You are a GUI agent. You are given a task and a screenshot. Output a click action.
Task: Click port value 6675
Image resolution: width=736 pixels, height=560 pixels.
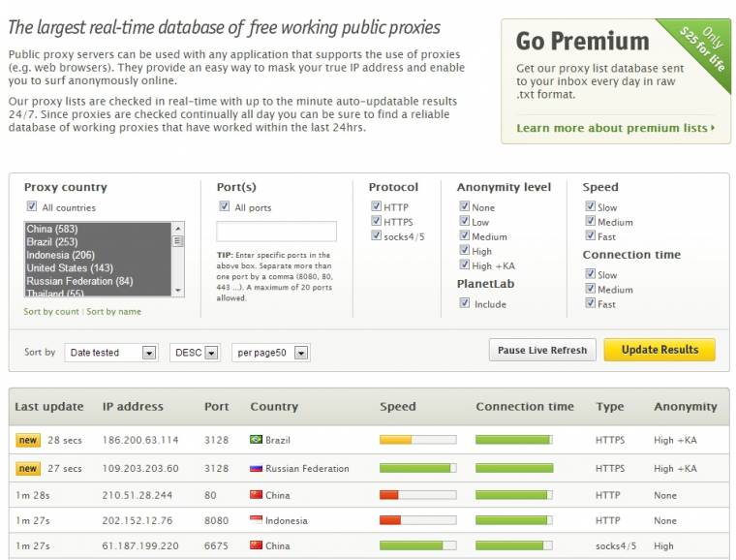click(x=216, y=545)
